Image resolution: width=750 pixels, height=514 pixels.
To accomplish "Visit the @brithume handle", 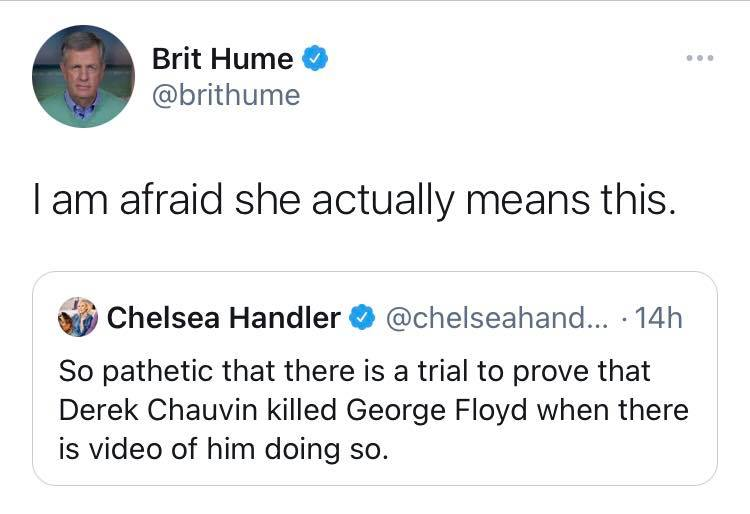I will [225, 96].
